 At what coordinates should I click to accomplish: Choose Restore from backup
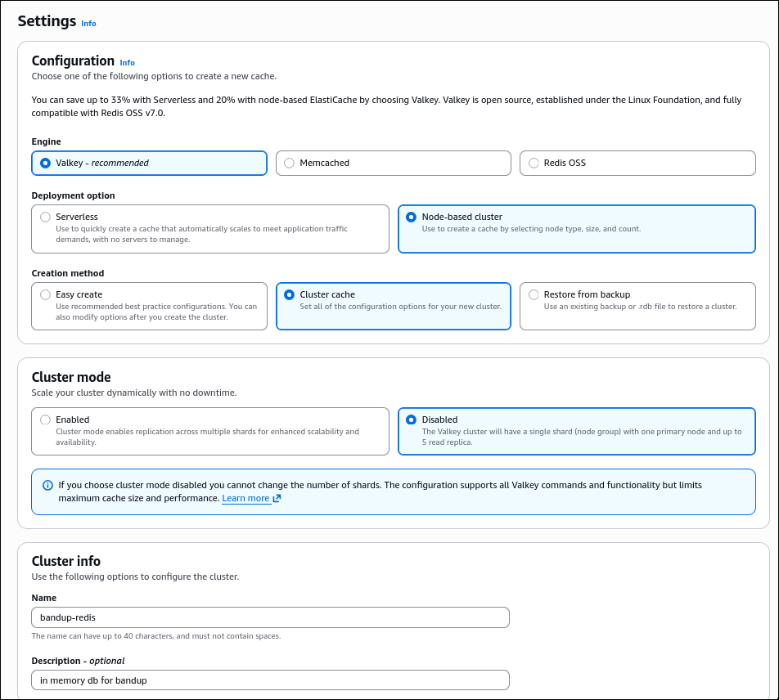[534, 294]
